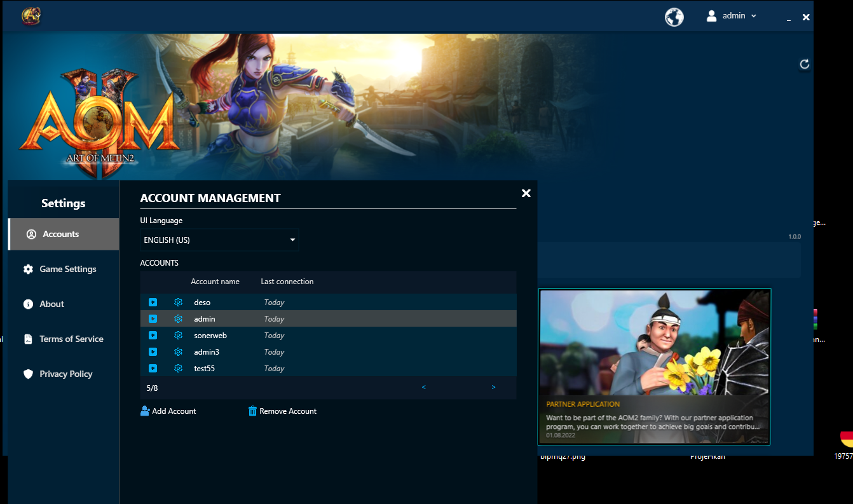
Task: Select the Accounts settings tab
Action: coord(64,234)
